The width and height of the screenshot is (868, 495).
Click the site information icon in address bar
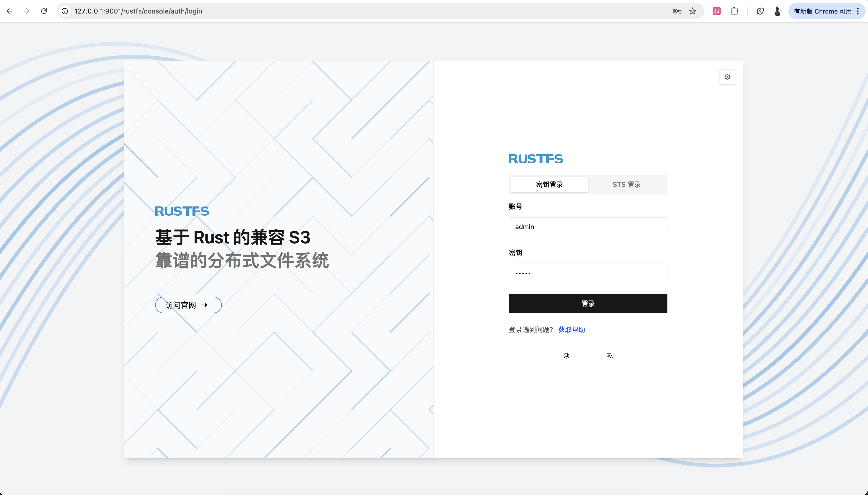[x=65, y=11]
